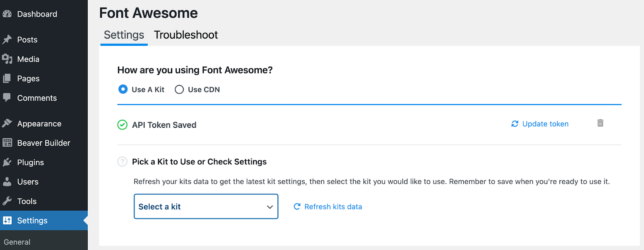Click the refresh arrows icon next to Update token
The width and height of the screenshot is (644, 250).
pos(515,124)
